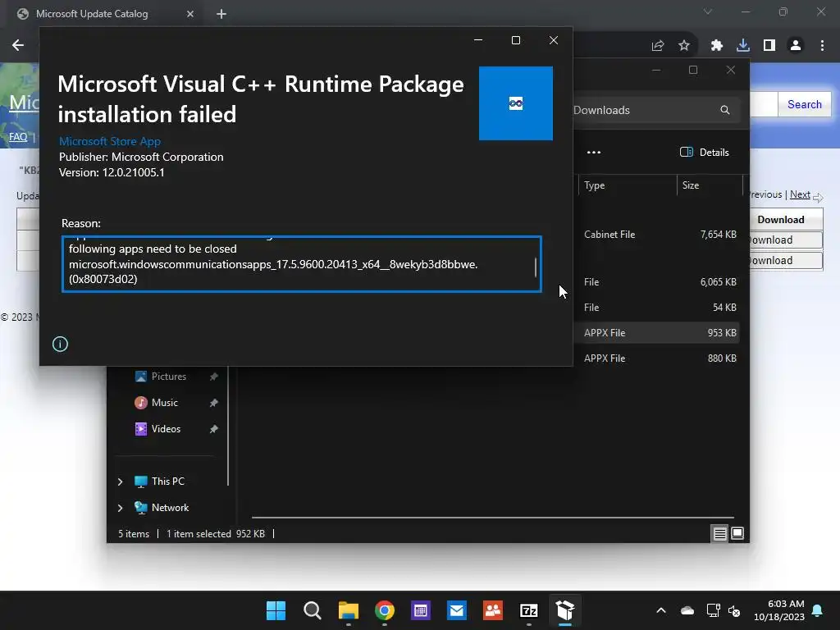
Task: Click the pin icon next to Music
Action: 214,403
